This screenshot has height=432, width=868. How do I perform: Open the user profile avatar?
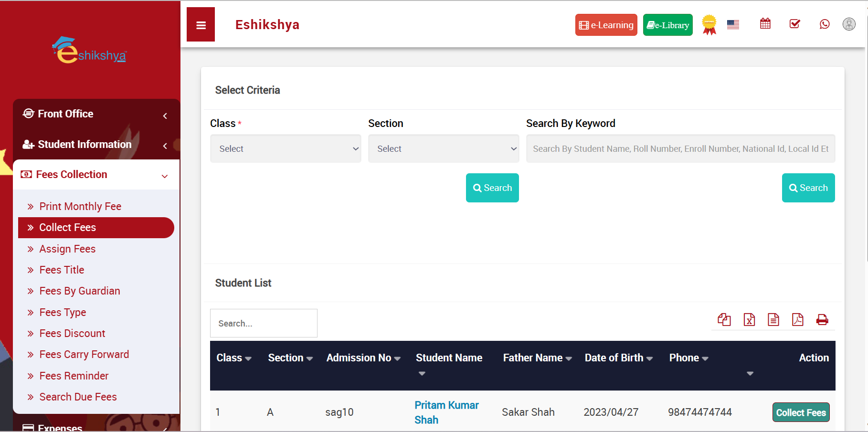849,24
